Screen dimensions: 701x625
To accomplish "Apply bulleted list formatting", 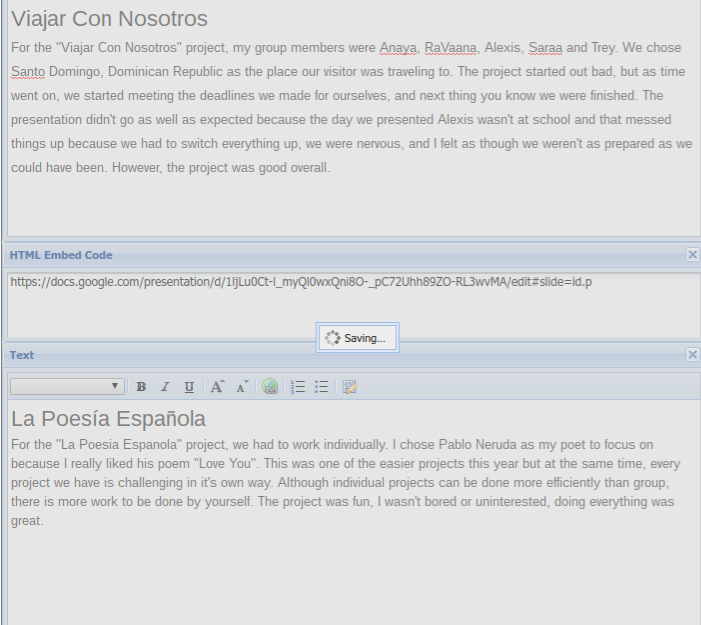I will pyautogui.click(x=321, y=387).
